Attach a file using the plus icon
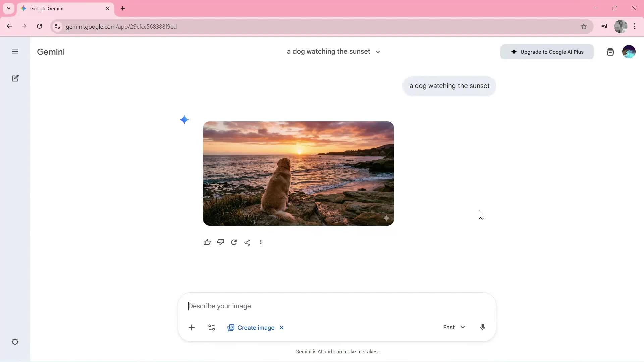 (192, 327)
